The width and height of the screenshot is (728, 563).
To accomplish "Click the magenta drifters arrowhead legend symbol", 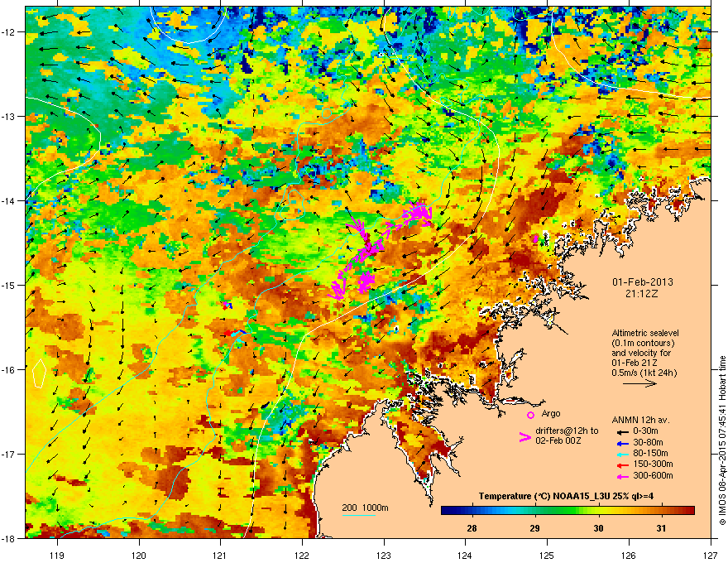I will pos(524,437).
